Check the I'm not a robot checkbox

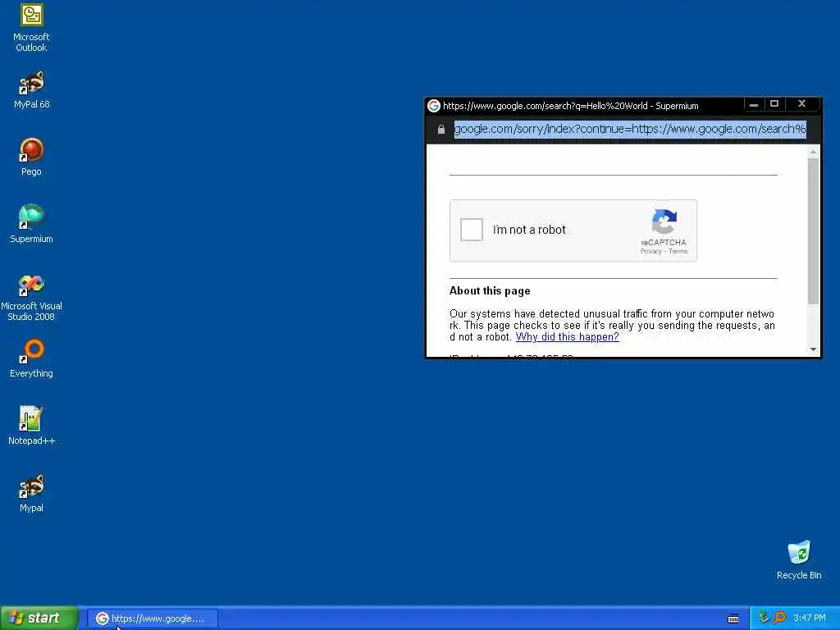pyautogui.click(x=472, y=230)
